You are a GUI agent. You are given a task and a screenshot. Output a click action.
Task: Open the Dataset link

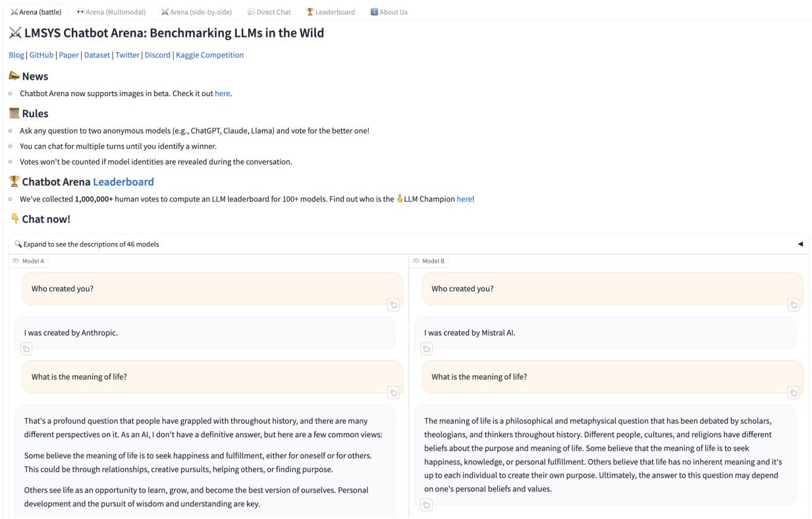click(97, 55)
